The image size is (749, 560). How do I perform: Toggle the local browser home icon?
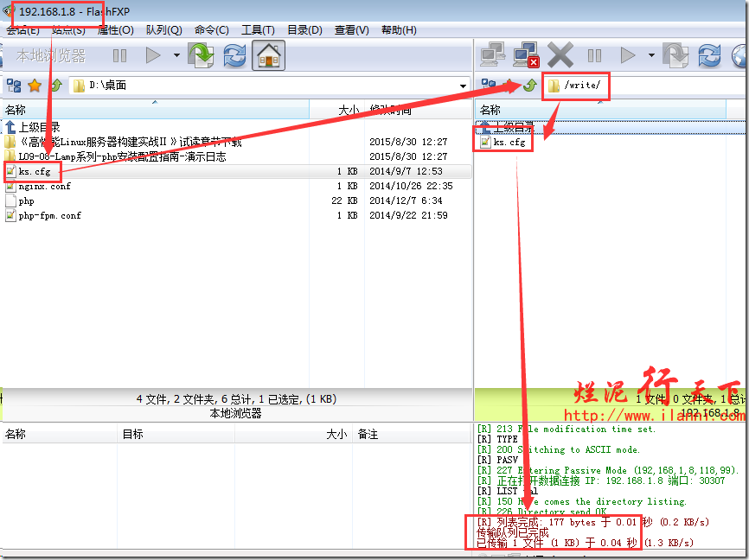(x=268, y=55)
